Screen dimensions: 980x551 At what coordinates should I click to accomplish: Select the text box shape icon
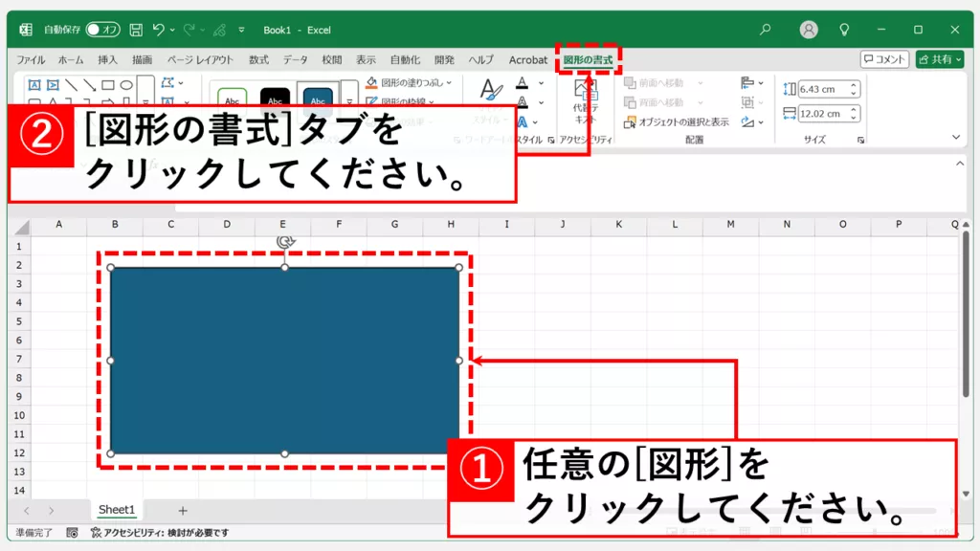[x=34, y=85]
